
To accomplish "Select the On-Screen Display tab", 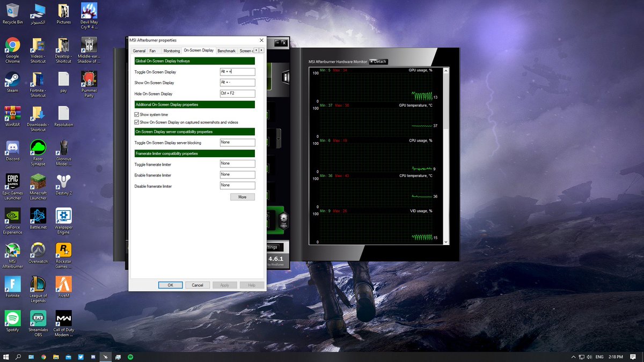I will point(199,50).
